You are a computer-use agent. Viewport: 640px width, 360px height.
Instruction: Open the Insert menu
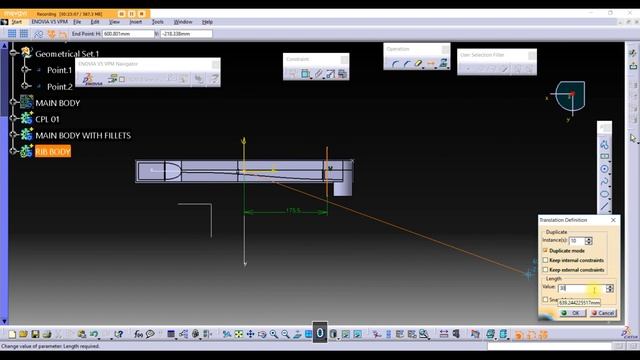(x=136, y=22)
